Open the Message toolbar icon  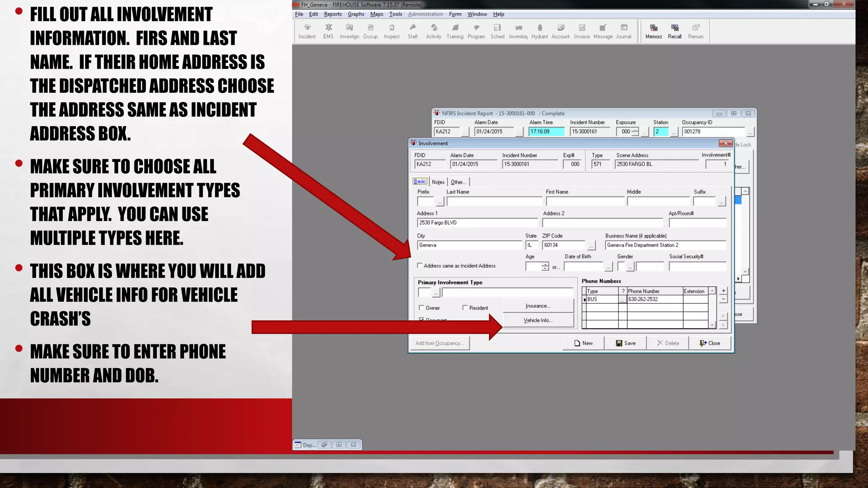click(603, 31)
